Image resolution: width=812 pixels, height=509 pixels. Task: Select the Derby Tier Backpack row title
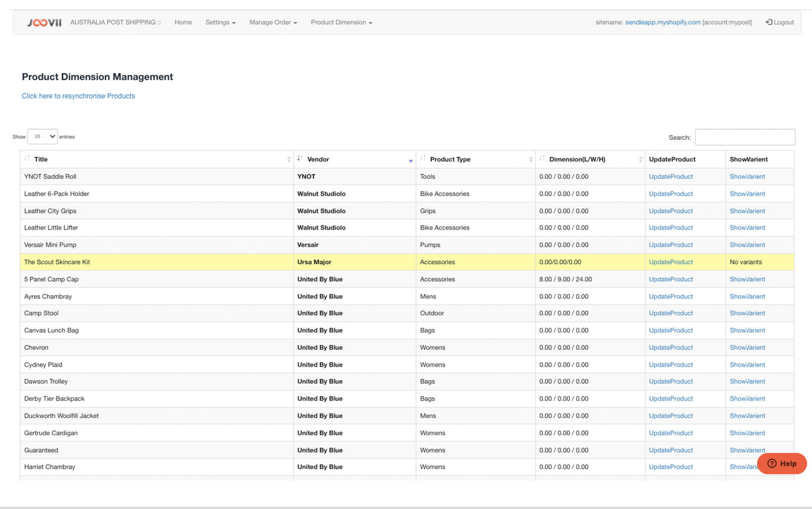point(54,399)
